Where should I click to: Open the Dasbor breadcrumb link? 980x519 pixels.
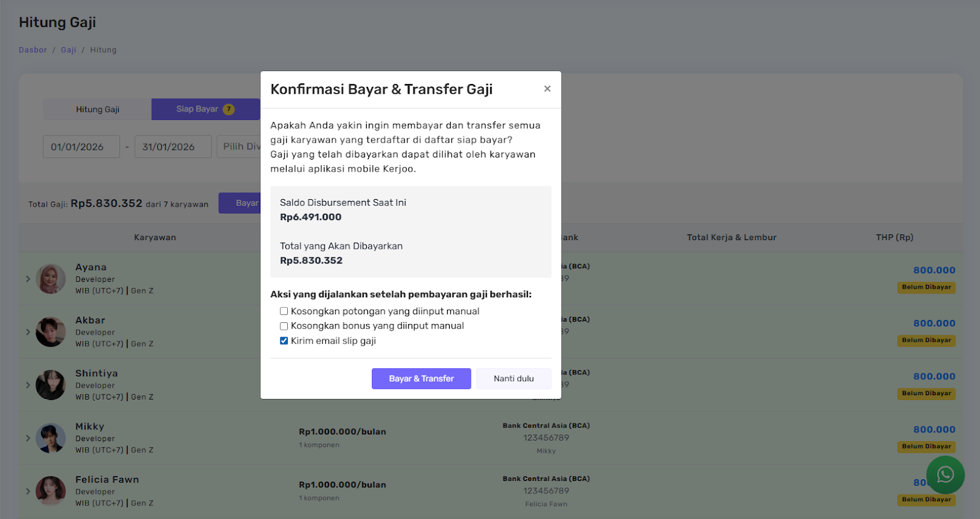(32, 50)
